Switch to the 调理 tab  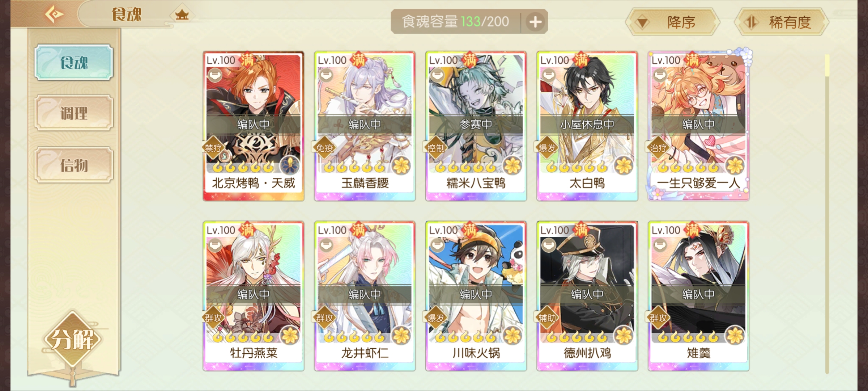(x=74, y=113)
